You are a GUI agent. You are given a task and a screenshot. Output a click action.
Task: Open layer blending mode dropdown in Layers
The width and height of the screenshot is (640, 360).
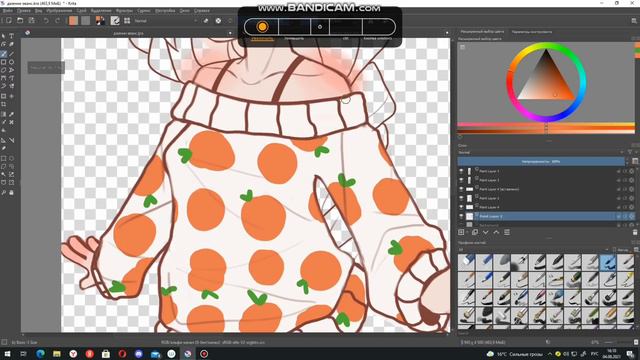point(541,152)
